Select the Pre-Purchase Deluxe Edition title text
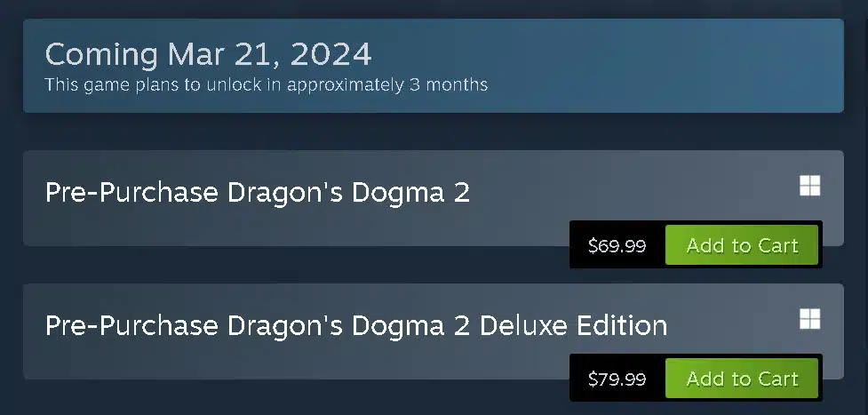The width and height of the screenshot is (868, 415). [356, 325]
